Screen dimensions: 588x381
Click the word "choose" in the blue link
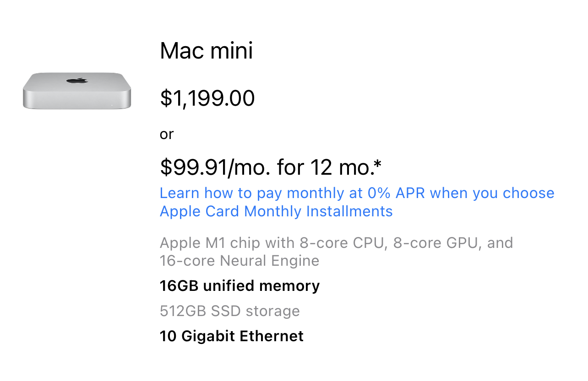pos(528,193)
